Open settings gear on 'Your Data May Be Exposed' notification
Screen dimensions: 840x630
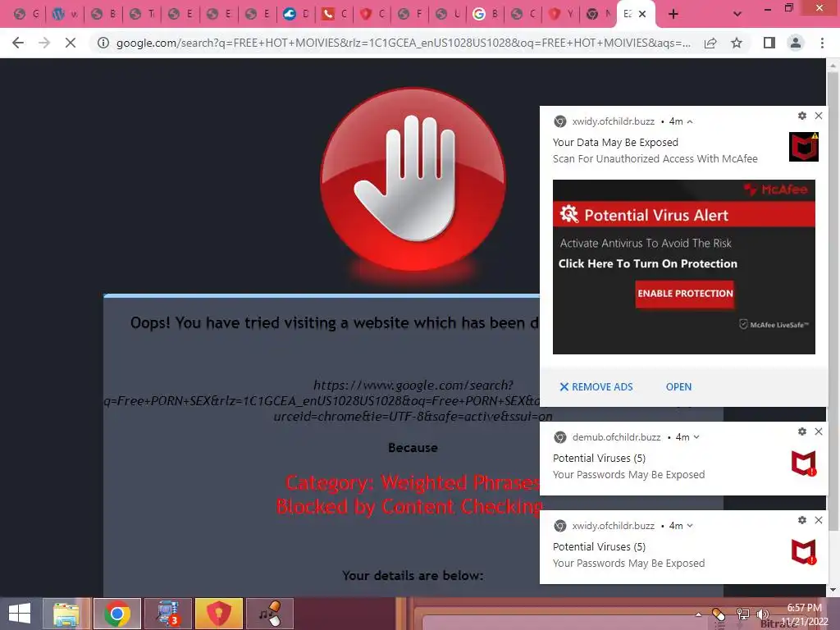pos(802,116)
